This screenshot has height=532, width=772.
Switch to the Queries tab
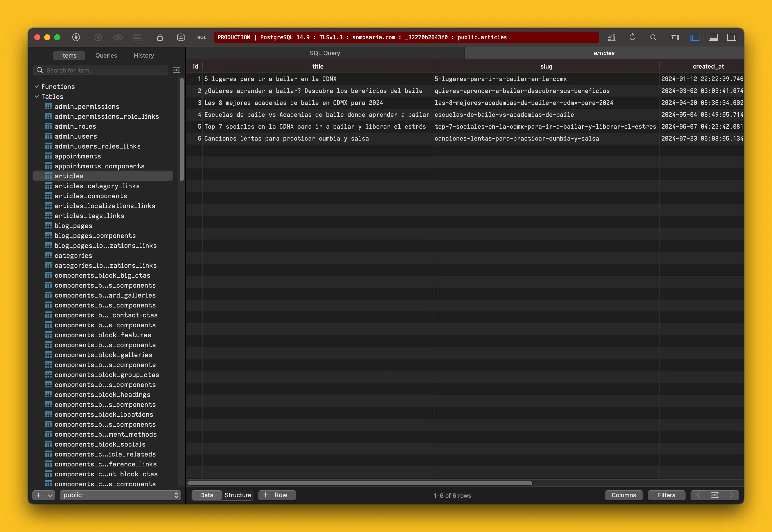[x=106, y=55]
